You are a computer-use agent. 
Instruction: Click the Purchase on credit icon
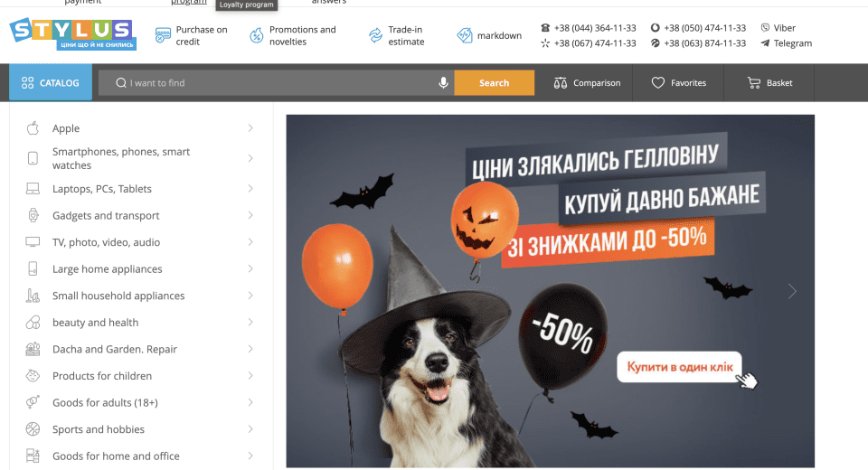click(x=163, y=36)
